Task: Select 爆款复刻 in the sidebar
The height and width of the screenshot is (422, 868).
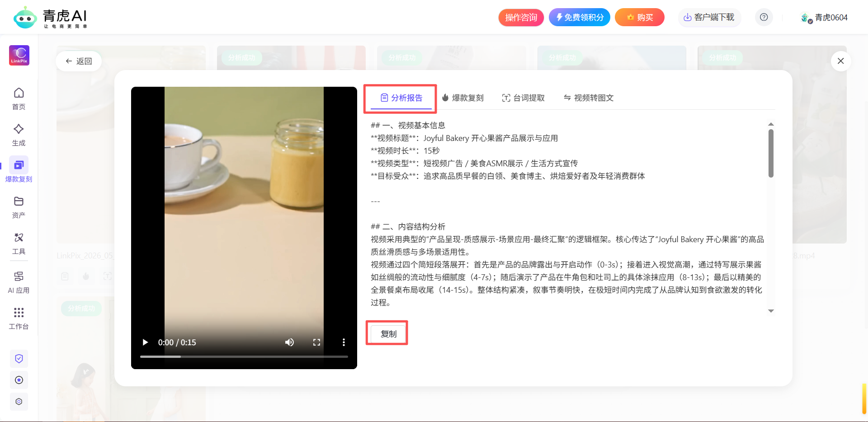Action: pos(19,170)
